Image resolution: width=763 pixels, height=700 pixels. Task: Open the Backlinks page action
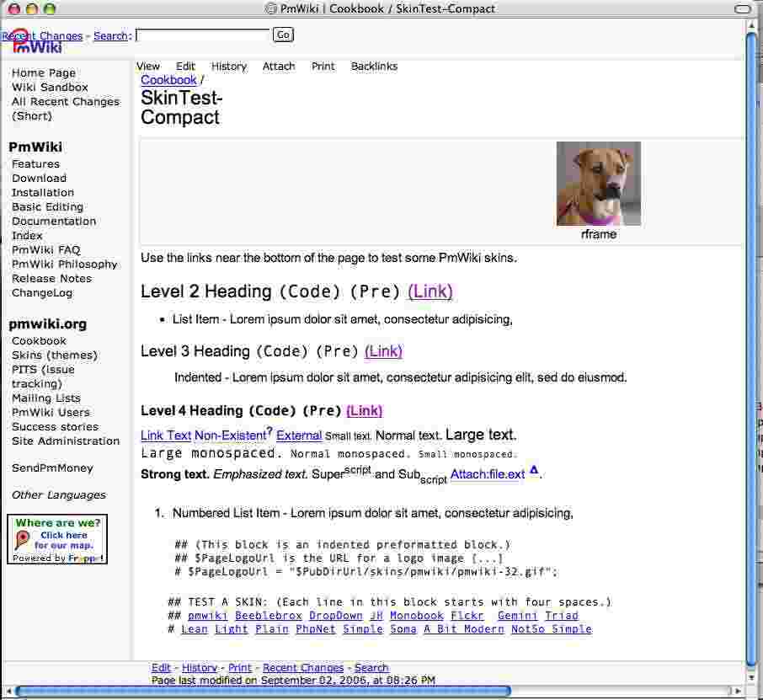click(374, 67)
